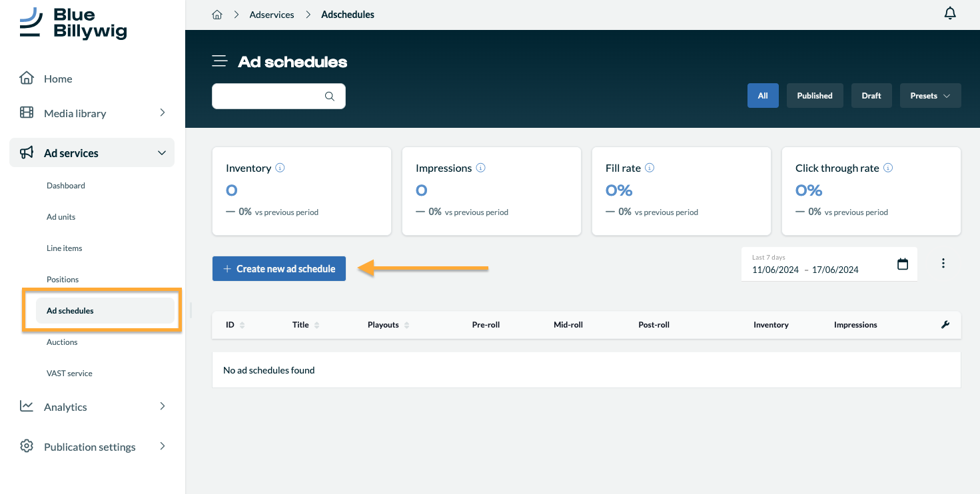Click the wrench column settings icon
Screen dimensions: 980x494
click(x=945, y=325)
